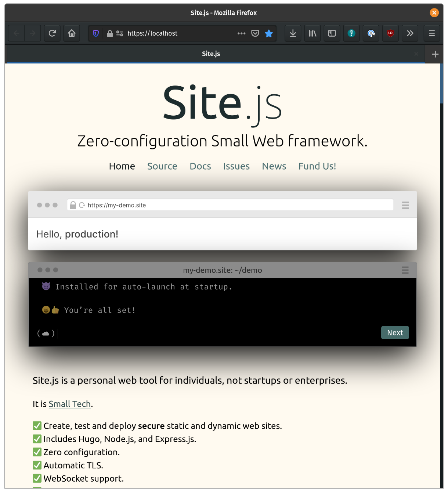Open the Docs navigation link
This screenshot has width=448, height=493.
click(200, 166)
